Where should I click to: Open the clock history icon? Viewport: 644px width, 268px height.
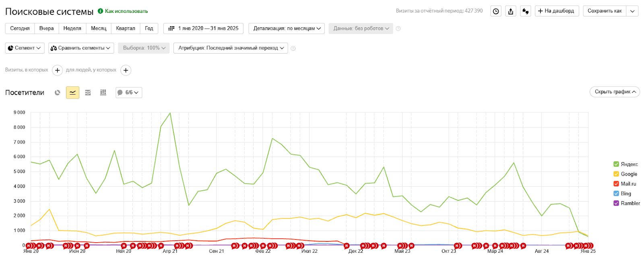tap(496, 11)
